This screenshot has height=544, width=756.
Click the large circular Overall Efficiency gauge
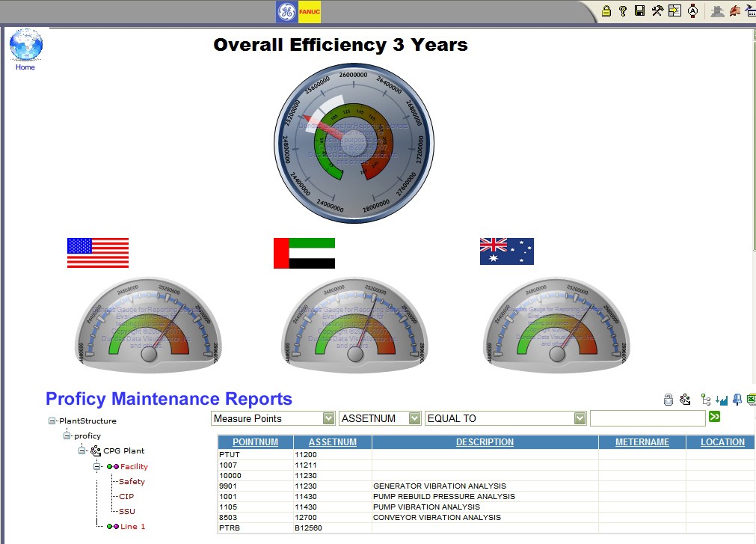[354, 143]
